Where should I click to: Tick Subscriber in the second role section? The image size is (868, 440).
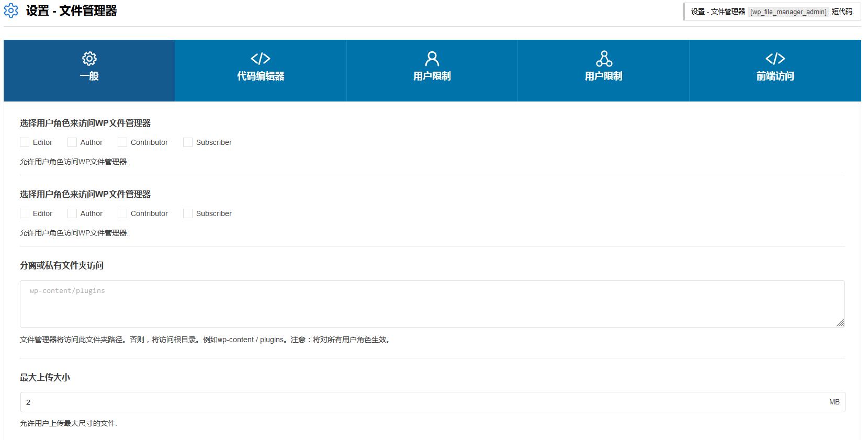point(188,213)
